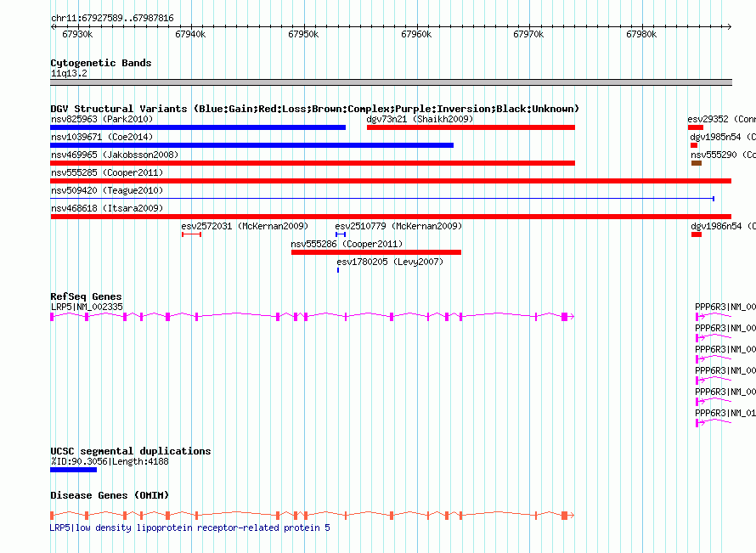Click the 67940k ruler tick label
Screen dimensions: 756x553
(190, 35)
